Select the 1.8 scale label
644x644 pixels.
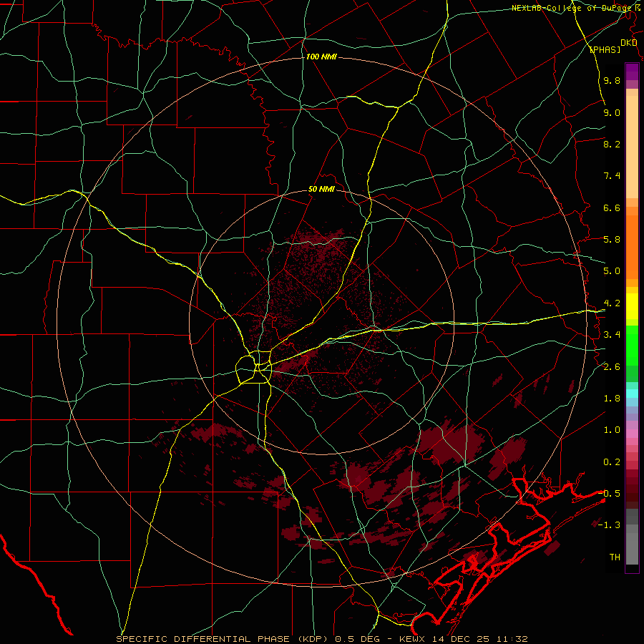pos(612,399)
